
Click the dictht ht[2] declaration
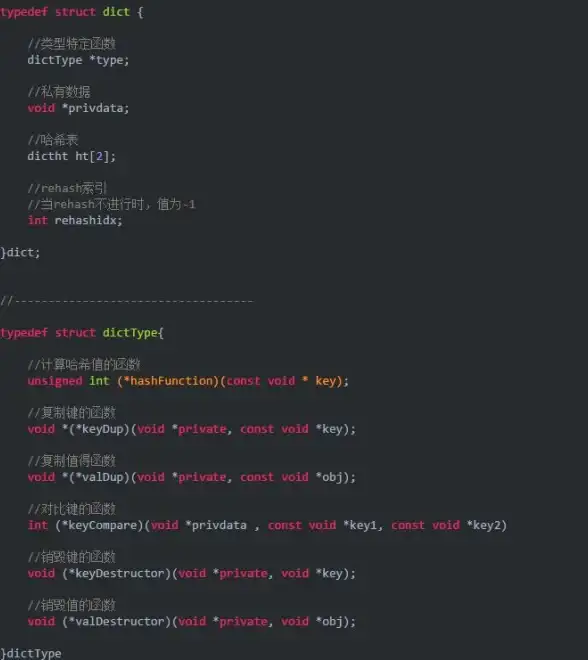coord(72,157)
